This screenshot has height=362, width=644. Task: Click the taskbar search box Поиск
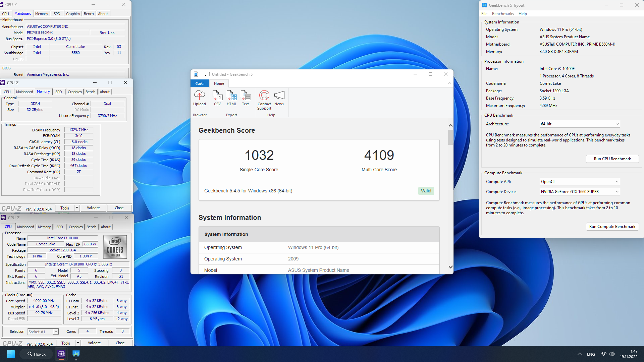(x=36, y=354)
